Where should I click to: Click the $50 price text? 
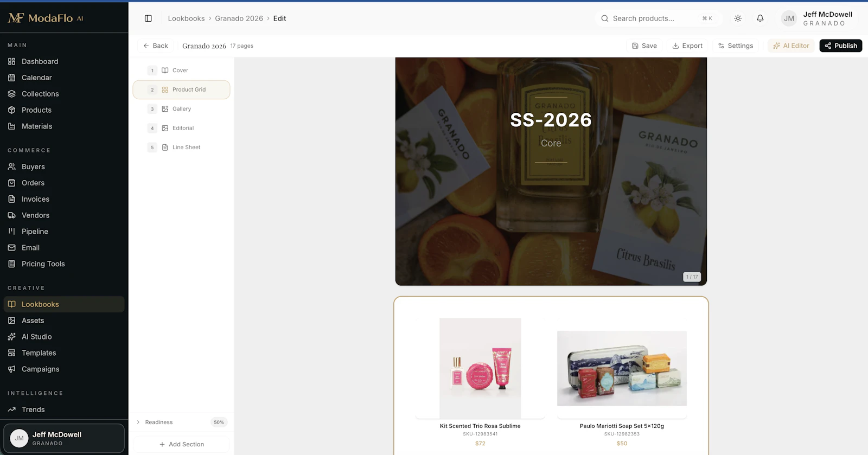click(622, 444)
